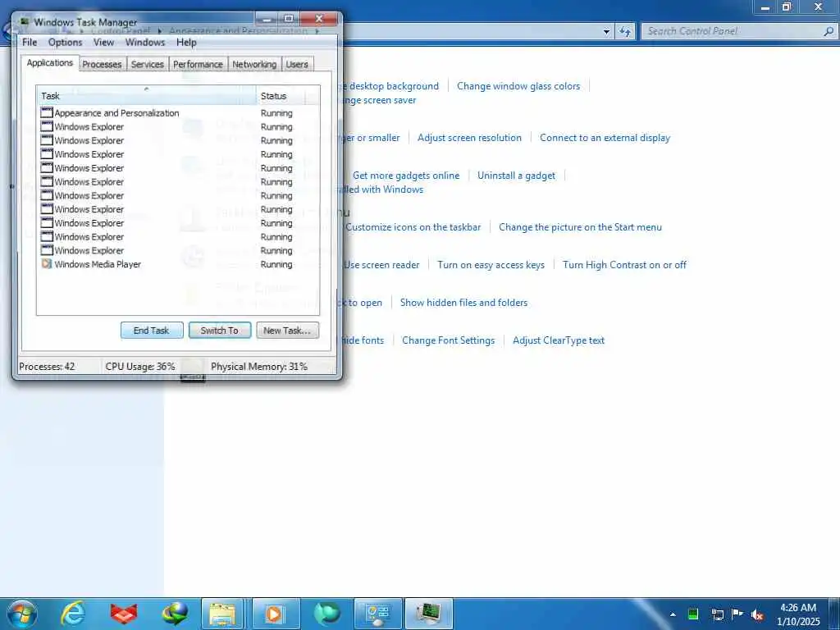Click the New Task... button
Image resolution: width=840 pixels, height=630 pixels.
(x=287, y=331)
